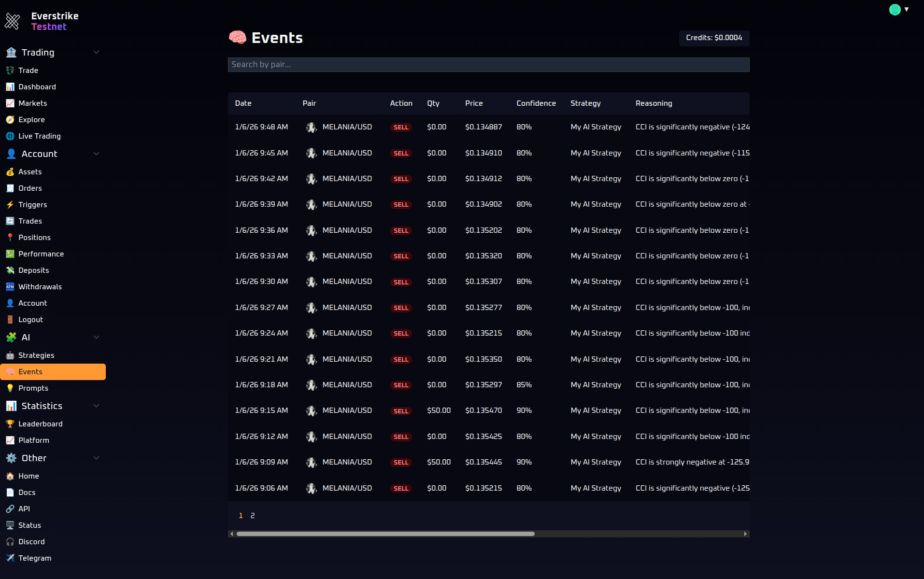Click the Discord headset icon
Image resolution: width=924 pixels, height=579 pixels.
coord(10,542)
